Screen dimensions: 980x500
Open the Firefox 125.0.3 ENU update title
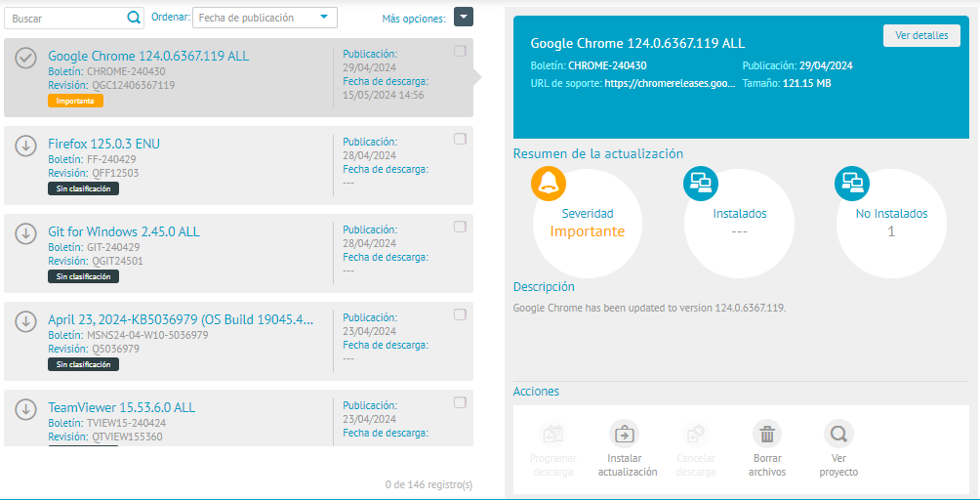click(x=103, y=144)
